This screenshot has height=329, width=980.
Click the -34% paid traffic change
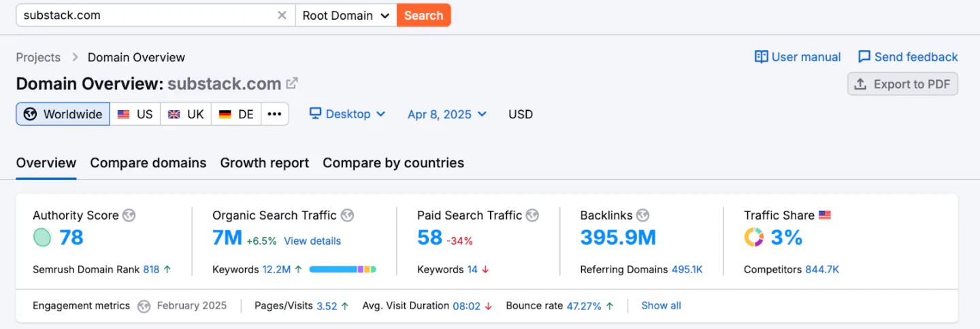[459, 241]
